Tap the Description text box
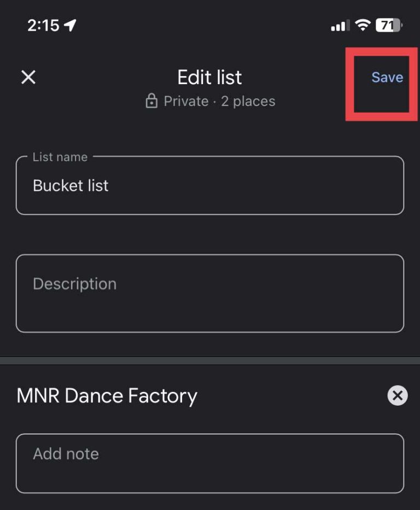This screenshot has width=420, height=510. pyautogui.click(x=210, y=294)
